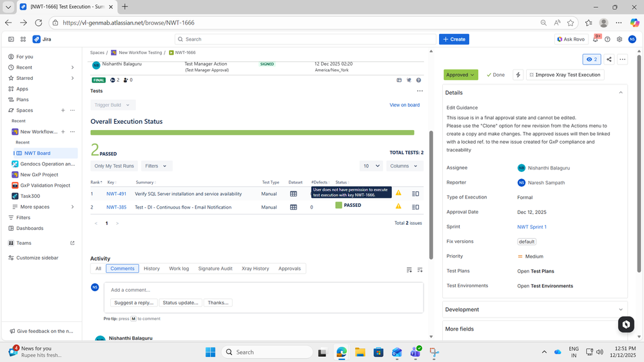Open Windows Start menu
This screenshot has height=362, width=644.
(x=210, y=352)
